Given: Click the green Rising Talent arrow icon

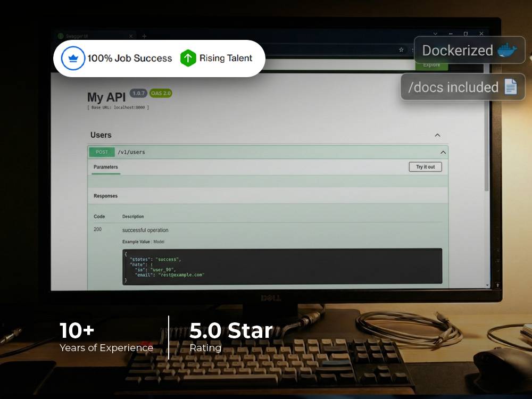Looking at the screenshot, I should 188,58.
